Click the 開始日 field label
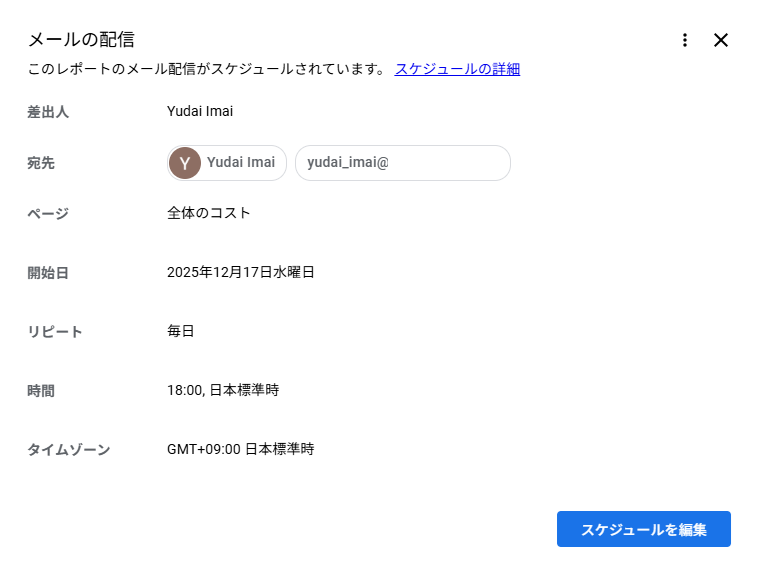 click(48, 272)
